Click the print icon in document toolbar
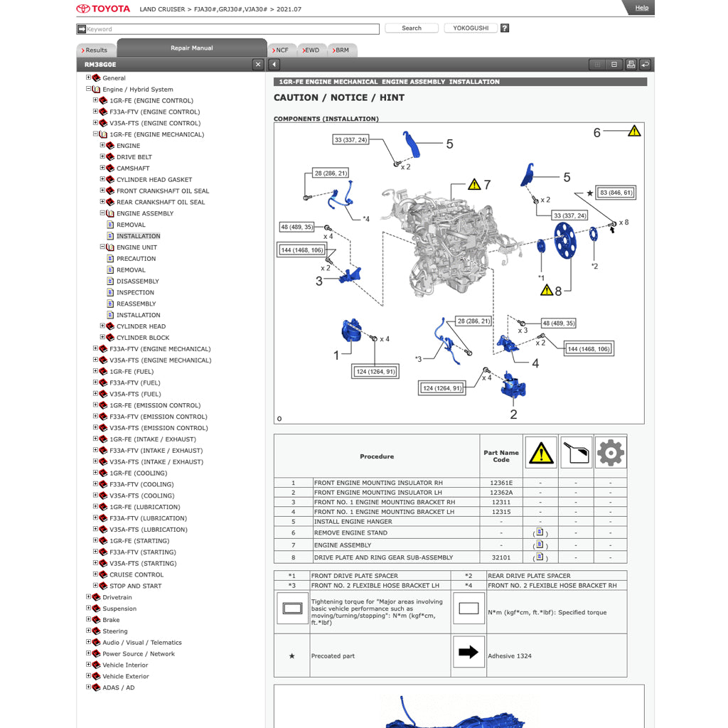728x728 pixels. click(x=631, y=65)
